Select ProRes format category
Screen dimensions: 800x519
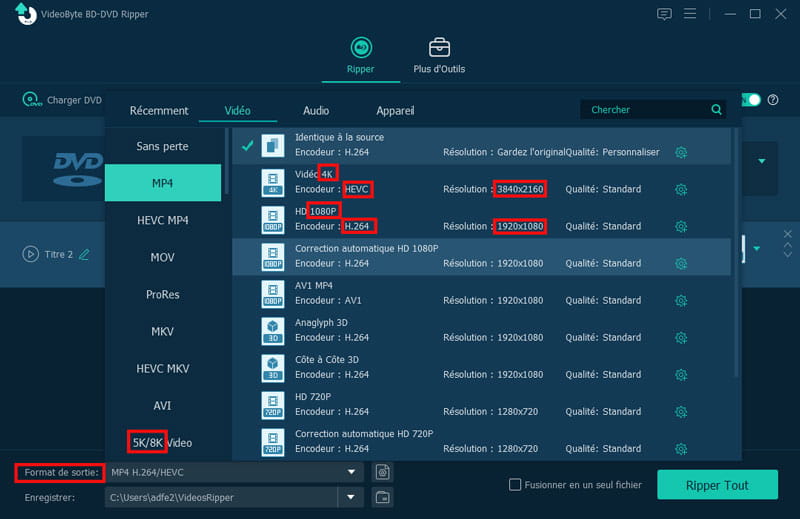tap(163, 294)
